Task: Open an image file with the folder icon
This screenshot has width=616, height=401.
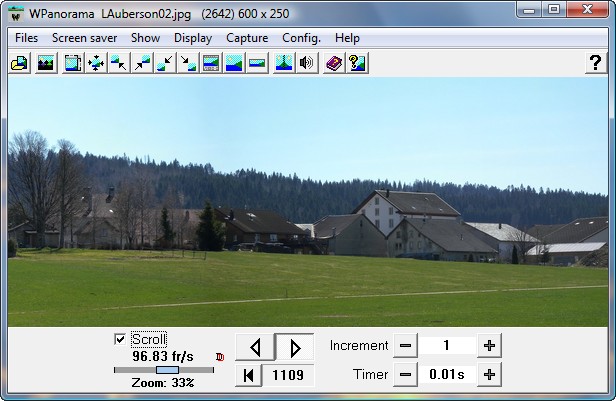Action: coord(20,63)
